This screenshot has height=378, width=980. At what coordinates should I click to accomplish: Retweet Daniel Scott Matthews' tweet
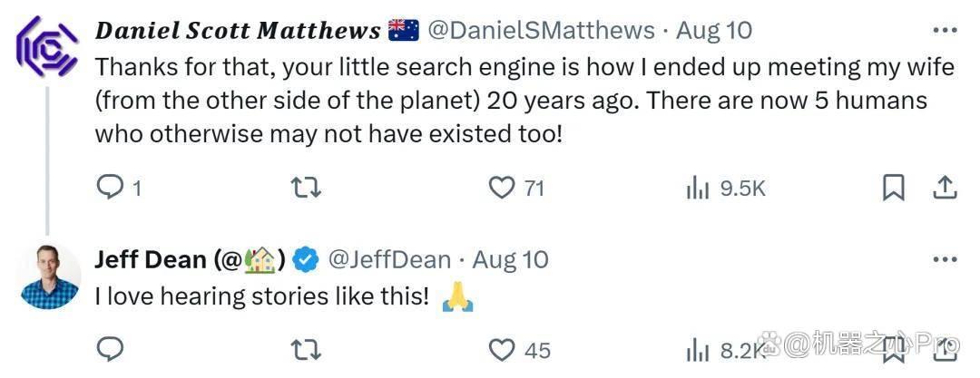click(307, 188)
